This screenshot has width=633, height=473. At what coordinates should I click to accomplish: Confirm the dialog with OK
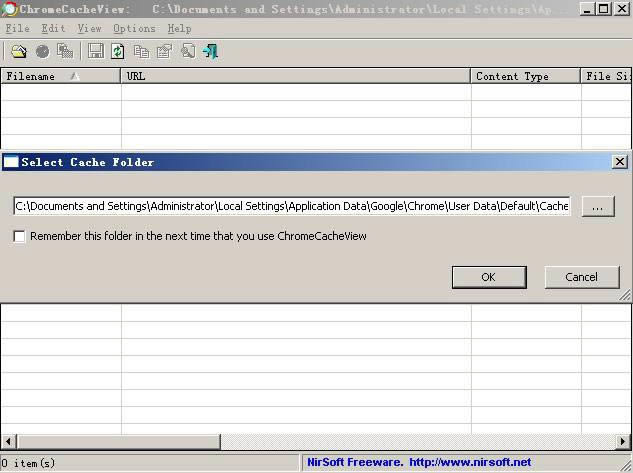coord(489,277)
